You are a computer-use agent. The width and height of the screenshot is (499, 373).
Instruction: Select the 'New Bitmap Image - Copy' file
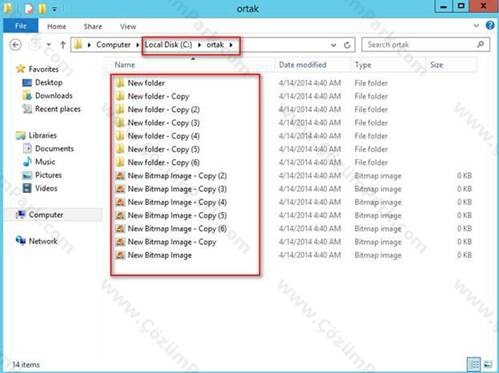click(172, 242)
